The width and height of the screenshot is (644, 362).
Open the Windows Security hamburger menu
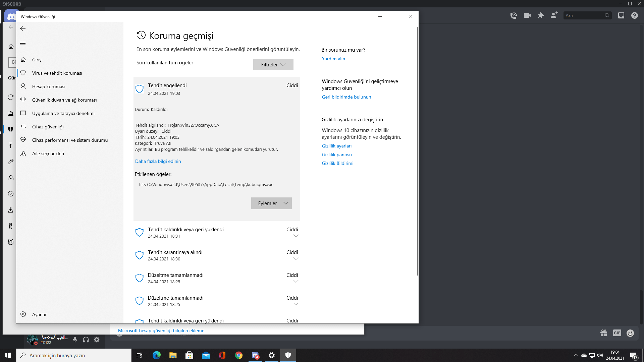click(23, 44)
